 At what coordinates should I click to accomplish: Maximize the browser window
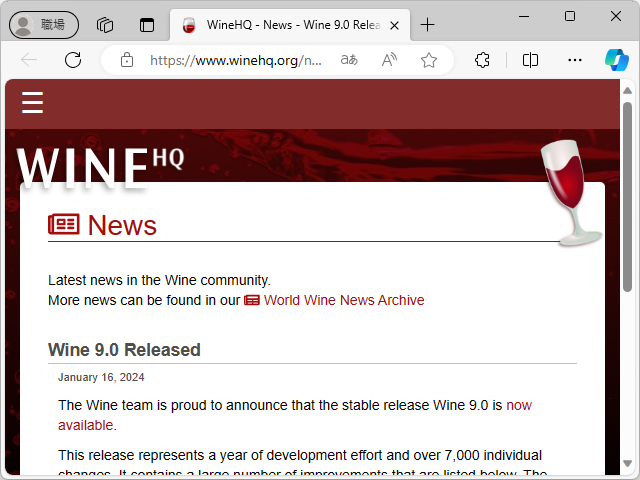pyautogui.click(x=570, y=16)
